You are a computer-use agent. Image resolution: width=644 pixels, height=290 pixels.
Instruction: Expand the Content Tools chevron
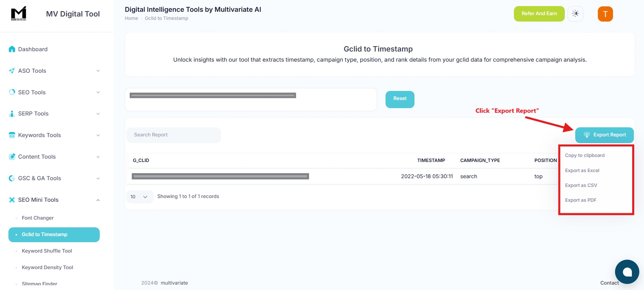pyautogui.click(x=98, y=157)
